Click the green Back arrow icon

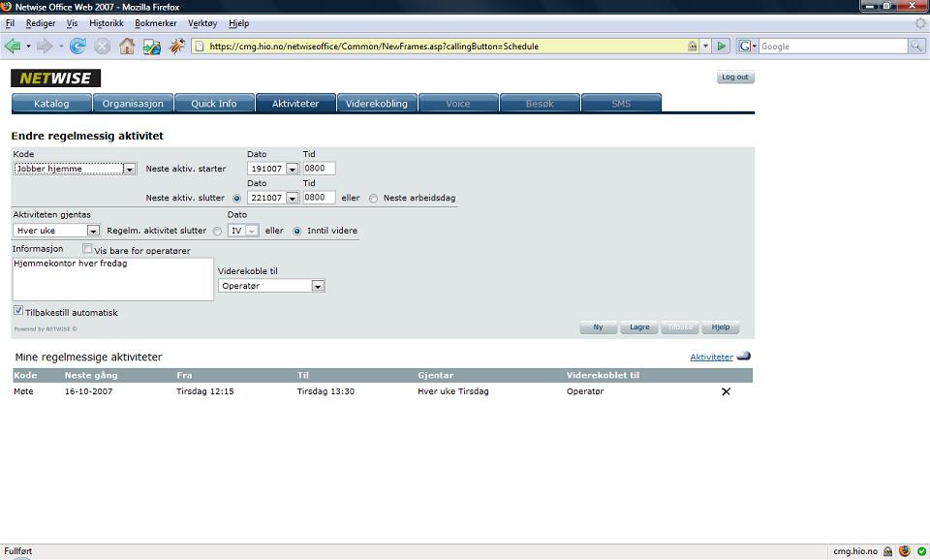coord(13,46)
